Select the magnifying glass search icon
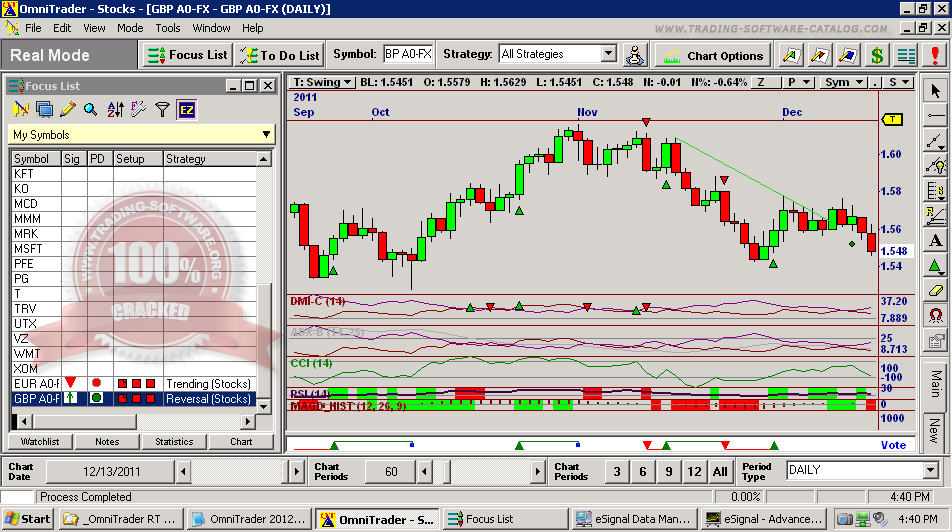Image resolution: width=952 pixels, height=532 pixels. [91, 109]
